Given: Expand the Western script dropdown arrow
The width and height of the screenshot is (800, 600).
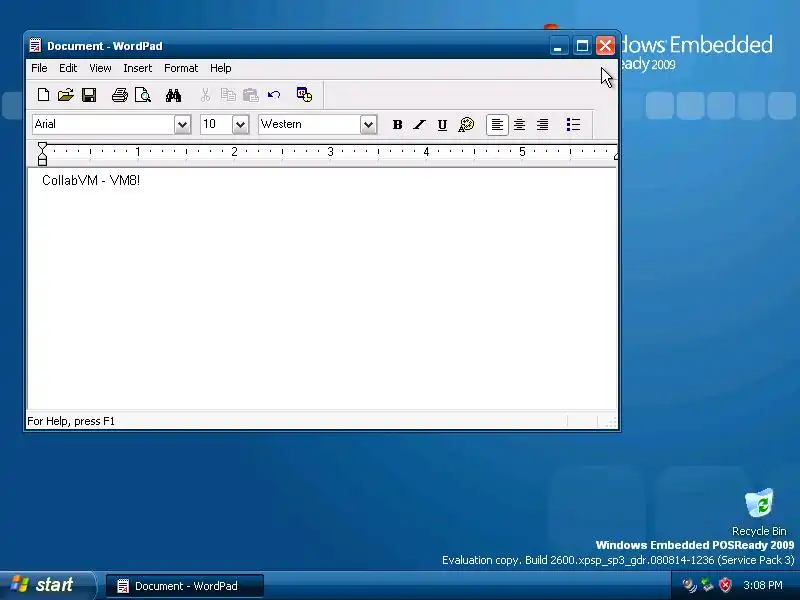Looking at the screenshot, I should [x=368, y=124].
